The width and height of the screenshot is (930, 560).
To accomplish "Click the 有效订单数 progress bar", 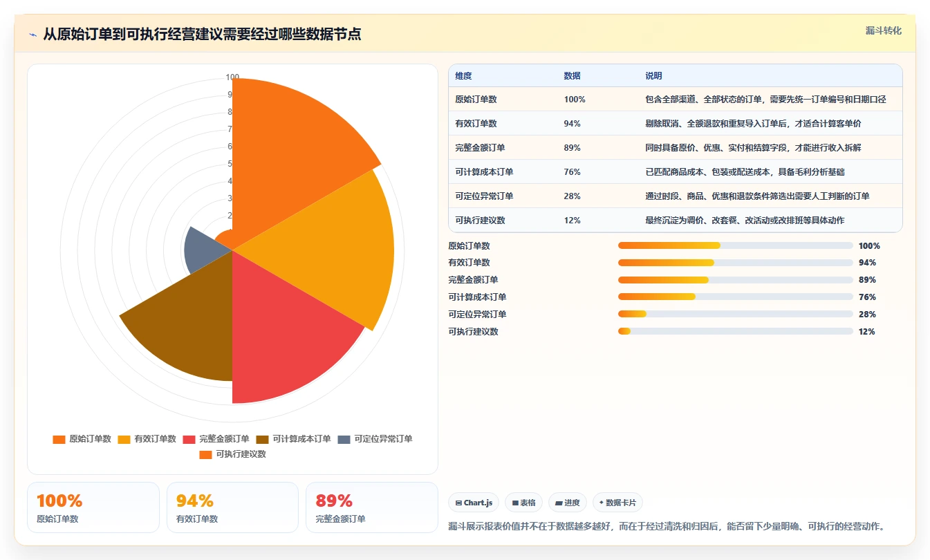I will pyautogui.click(x=735, y=263).
